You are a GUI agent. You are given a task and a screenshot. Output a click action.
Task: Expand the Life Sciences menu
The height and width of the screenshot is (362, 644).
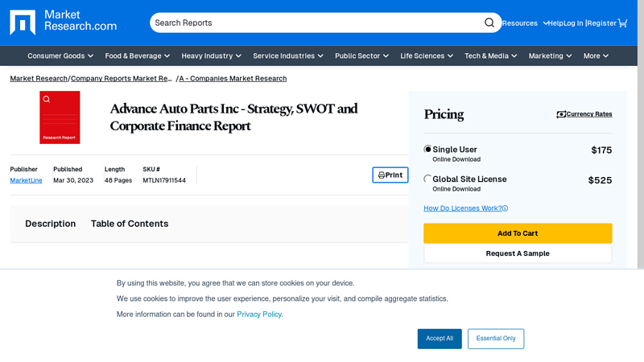pos(427,56)
